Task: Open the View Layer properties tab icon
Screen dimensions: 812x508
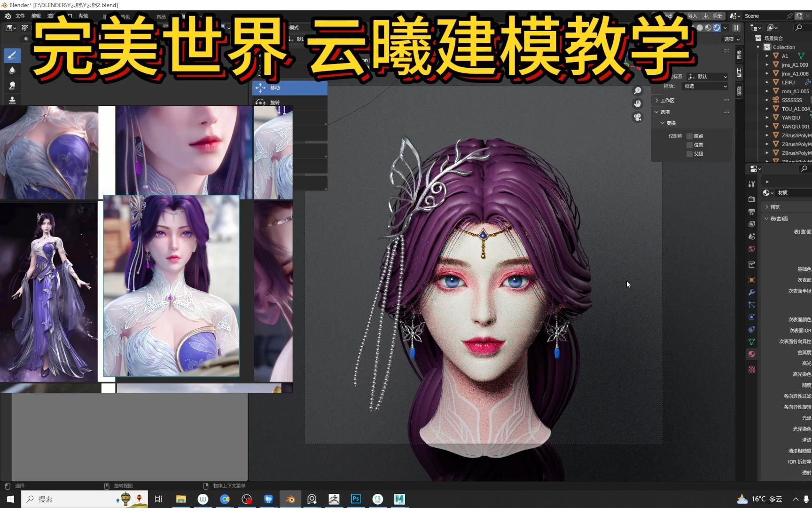Action: click(751, 224)
